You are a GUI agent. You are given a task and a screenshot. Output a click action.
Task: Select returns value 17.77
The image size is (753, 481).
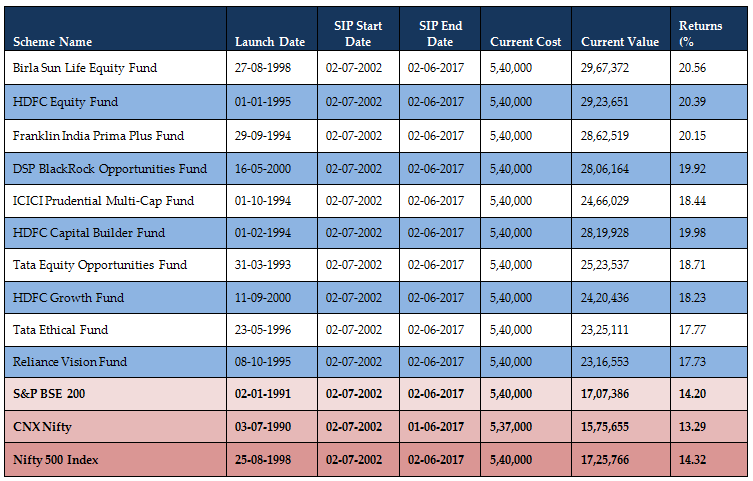692,330
